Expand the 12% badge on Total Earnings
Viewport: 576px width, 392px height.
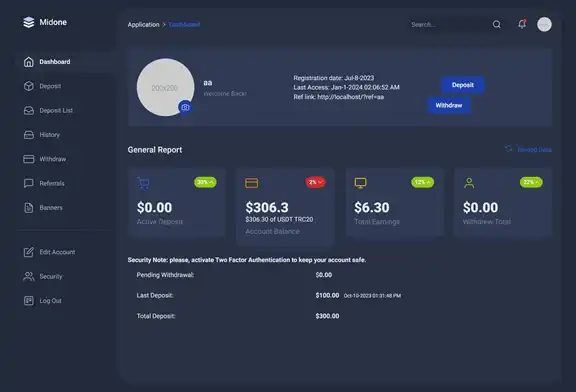point(423,182)
